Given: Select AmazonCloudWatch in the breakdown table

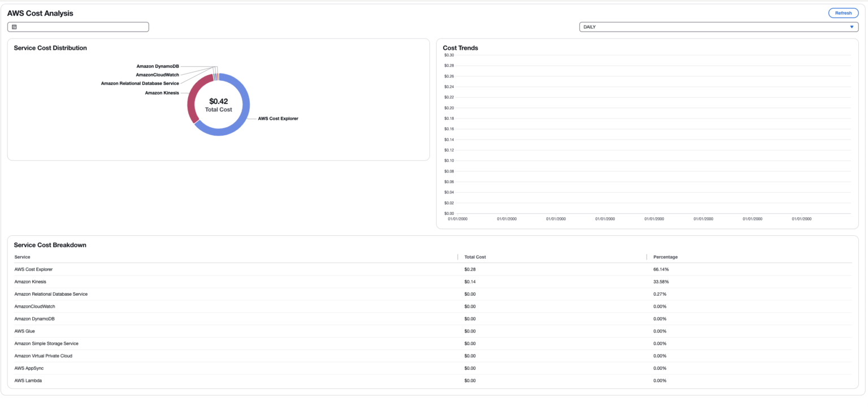Looking at the screenshot, I should 35,307.
